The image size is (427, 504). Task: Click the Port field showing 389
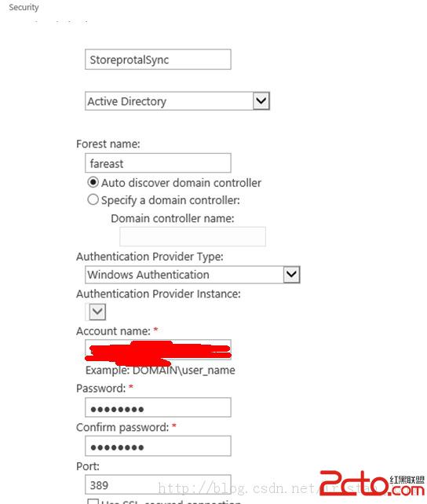point(158,484)
